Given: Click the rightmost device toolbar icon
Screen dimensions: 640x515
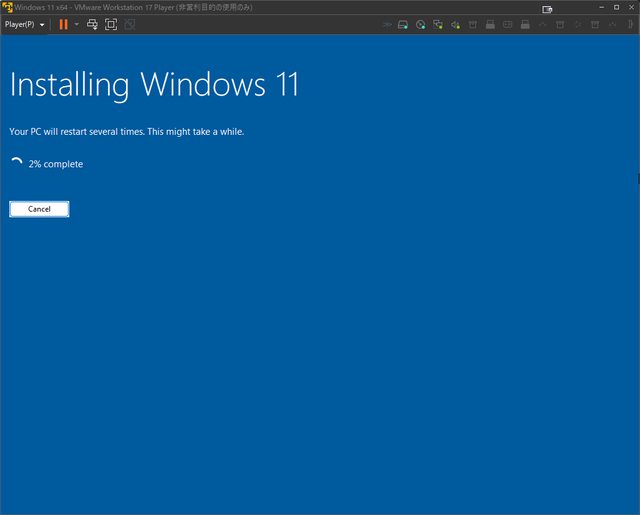Looking at the screenshot, I should click(629, 24).
